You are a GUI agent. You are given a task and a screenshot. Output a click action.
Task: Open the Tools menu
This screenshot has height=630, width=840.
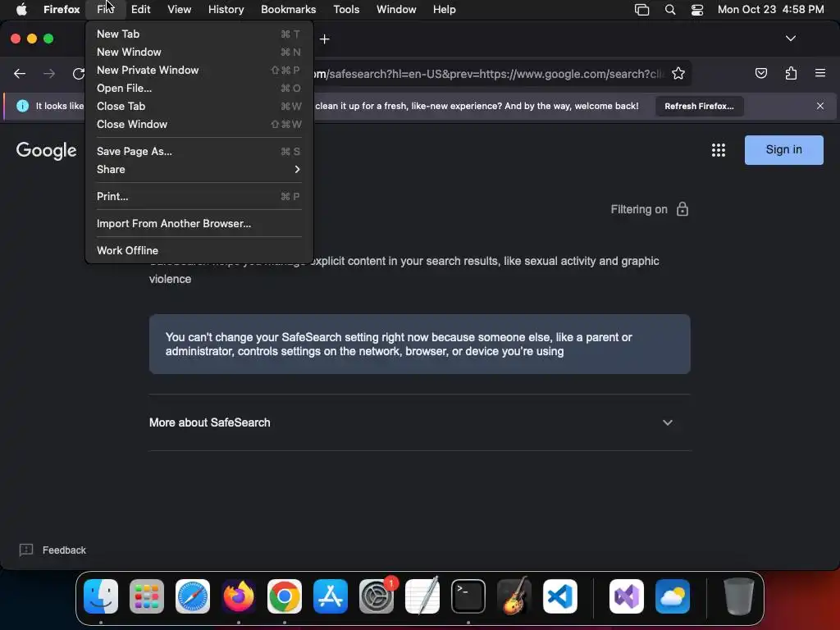point(346,10)
